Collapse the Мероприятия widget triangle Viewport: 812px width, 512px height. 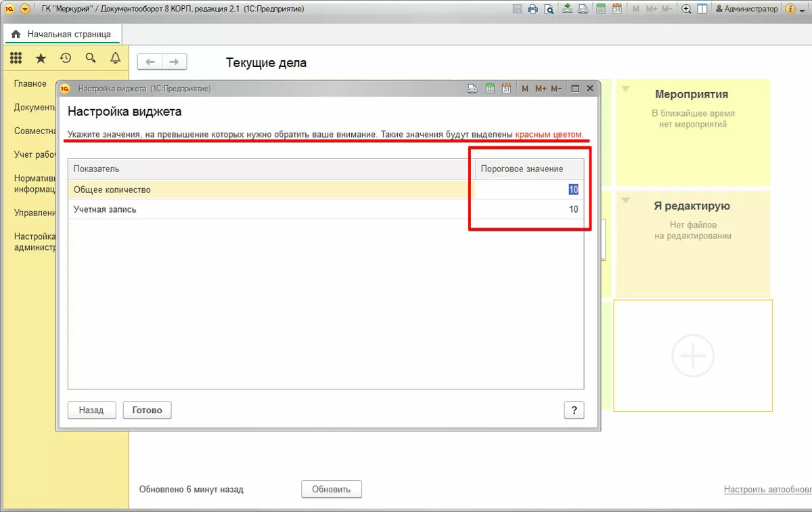(625, 89)
